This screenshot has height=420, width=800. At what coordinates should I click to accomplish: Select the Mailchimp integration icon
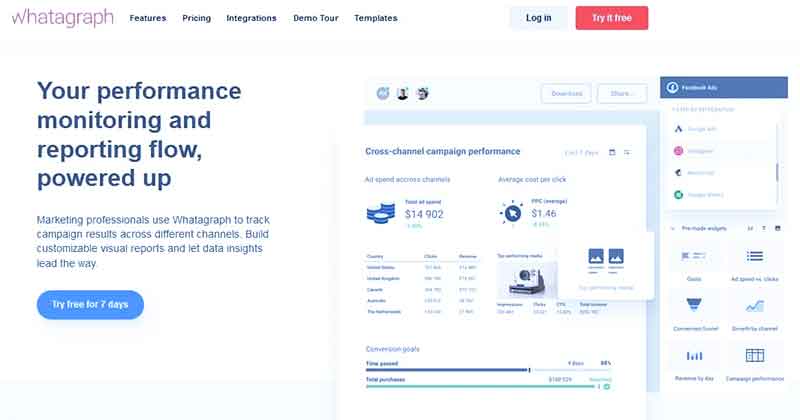click(679, 173)
